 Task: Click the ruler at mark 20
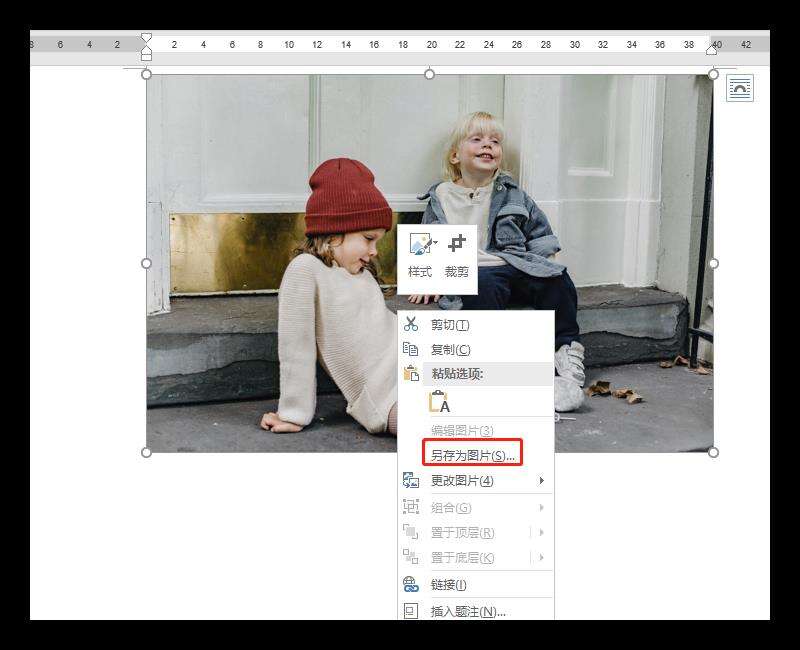coord(432,44)
